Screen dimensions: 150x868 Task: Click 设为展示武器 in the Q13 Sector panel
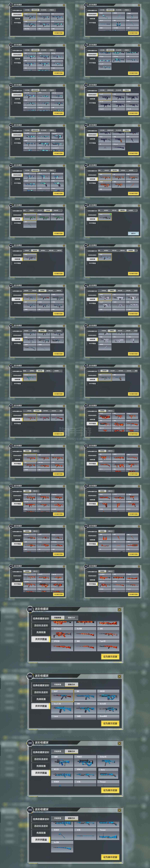coord(110,657)
